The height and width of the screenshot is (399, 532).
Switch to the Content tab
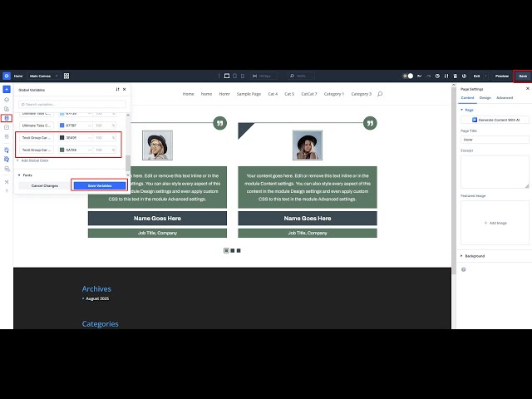coord(467,98)
